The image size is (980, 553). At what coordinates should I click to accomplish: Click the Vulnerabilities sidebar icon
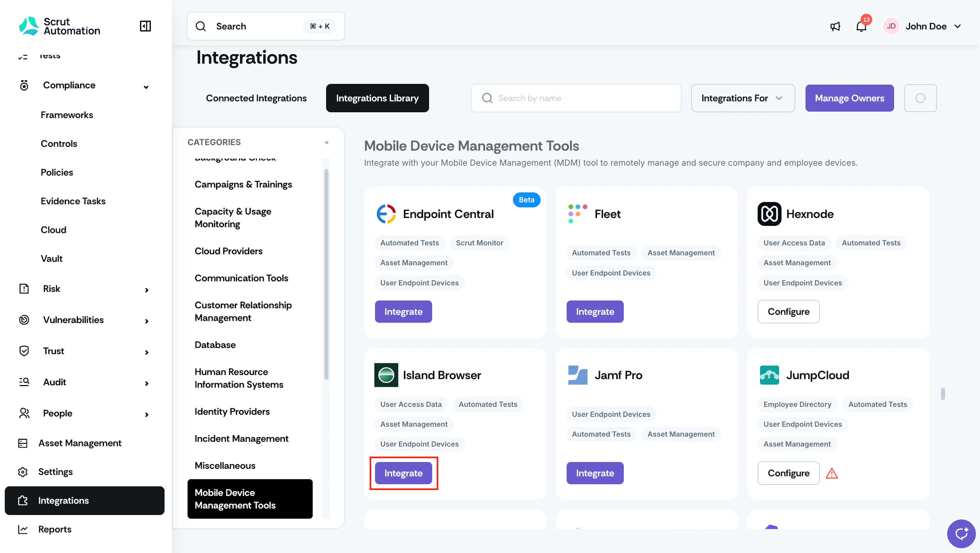click(x=24, y=320)
